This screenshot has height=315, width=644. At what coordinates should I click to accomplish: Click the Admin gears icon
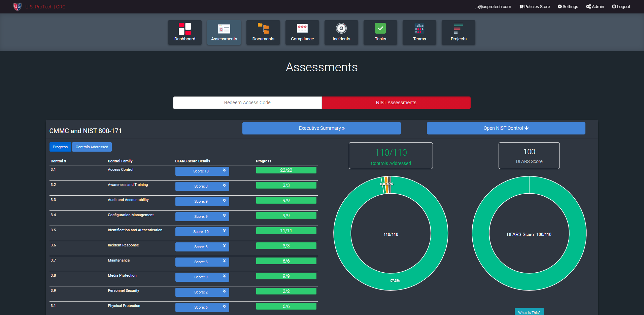pyautogui.click(x=588, y=7)
